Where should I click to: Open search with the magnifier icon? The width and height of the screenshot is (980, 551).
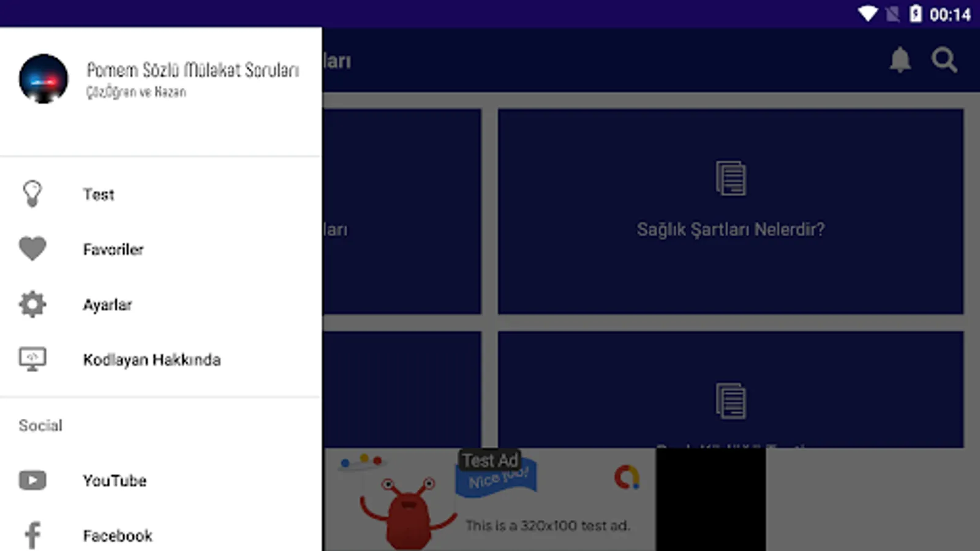pos(944,60)
